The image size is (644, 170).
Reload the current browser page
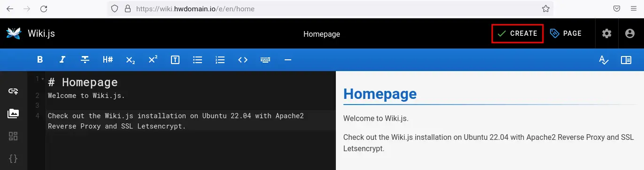coord(44,8)
